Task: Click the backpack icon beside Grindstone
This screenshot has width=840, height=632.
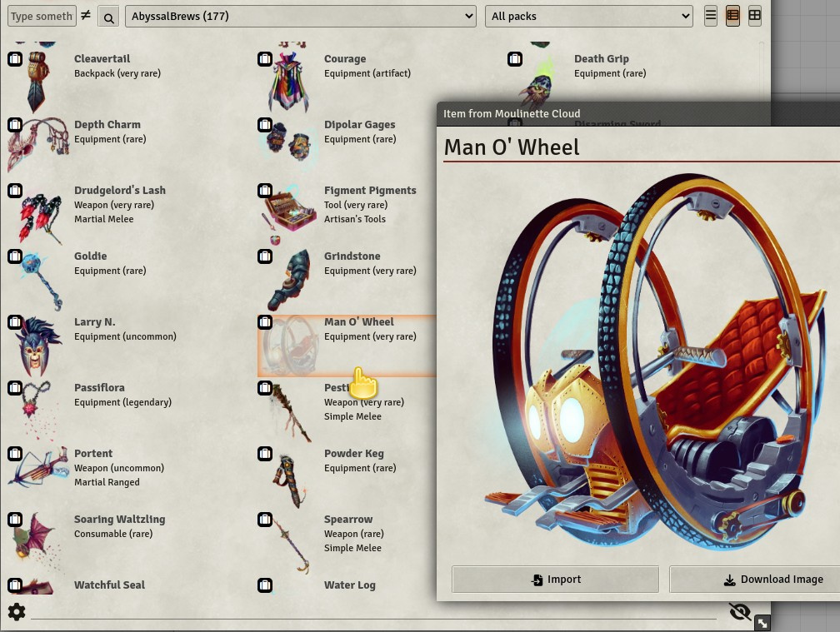Action: pyautogui.click(x=265, y=256)
